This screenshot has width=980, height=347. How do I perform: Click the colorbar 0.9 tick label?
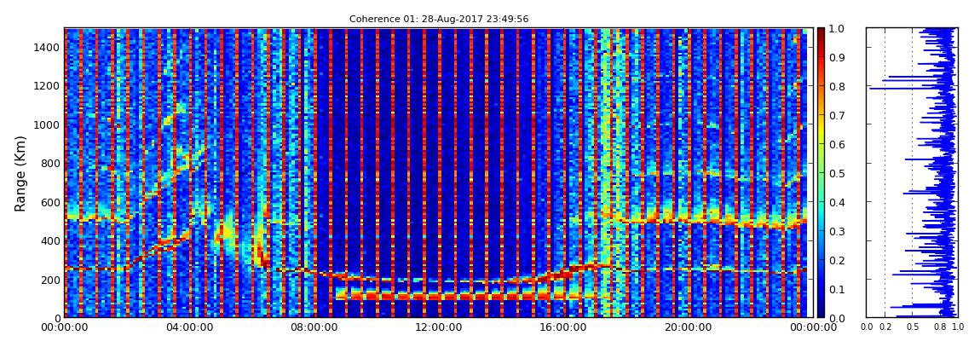pos(838,57)
